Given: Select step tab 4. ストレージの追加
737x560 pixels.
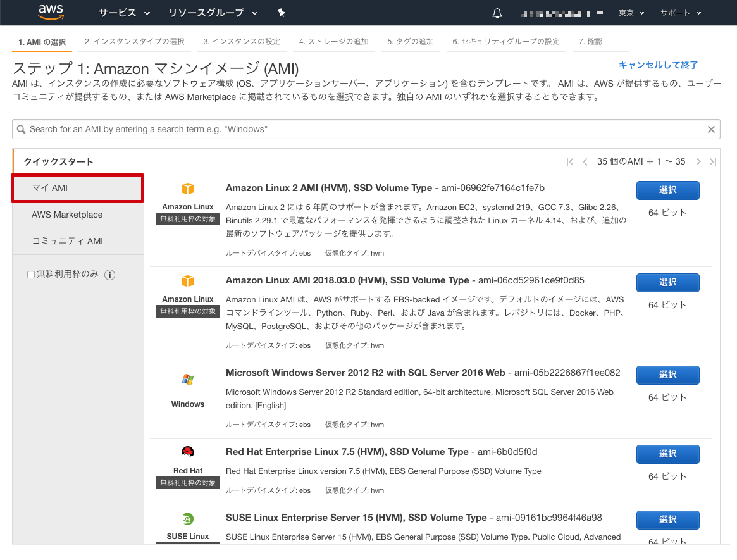Looking at the screenshot, I should point(334,41).
